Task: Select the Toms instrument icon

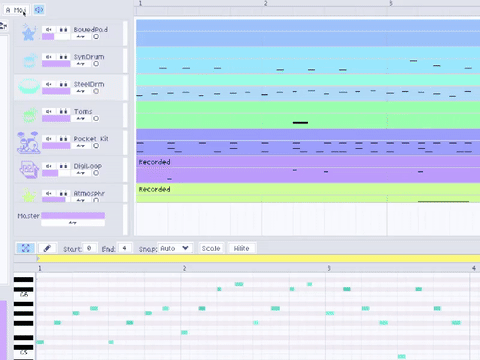Action: 29,115
